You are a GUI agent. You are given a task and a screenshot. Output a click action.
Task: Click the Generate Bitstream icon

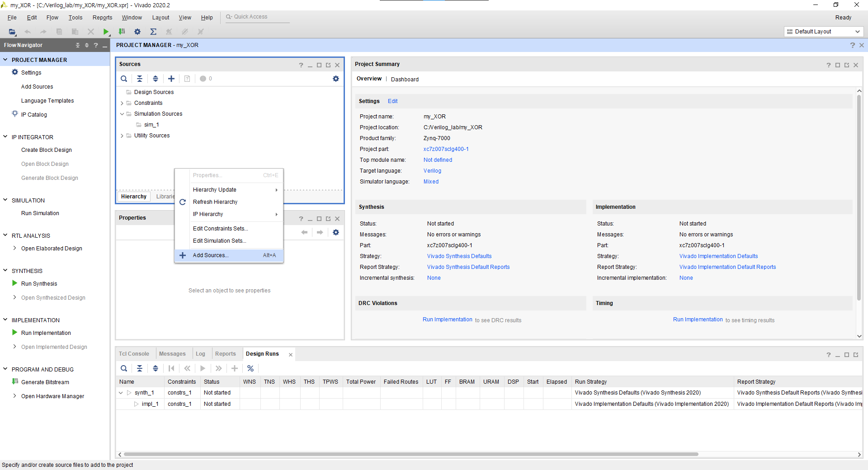(15, 382)
